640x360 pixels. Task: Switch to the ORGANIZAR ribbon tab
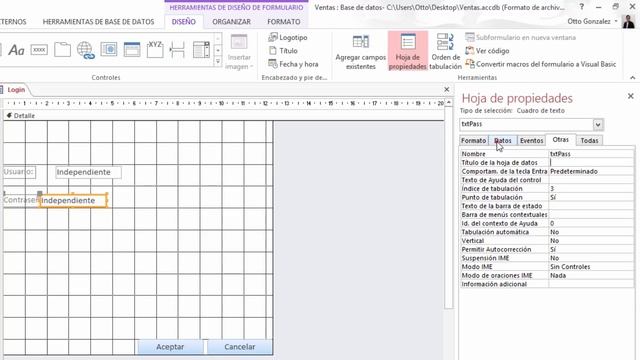(231, 22)
